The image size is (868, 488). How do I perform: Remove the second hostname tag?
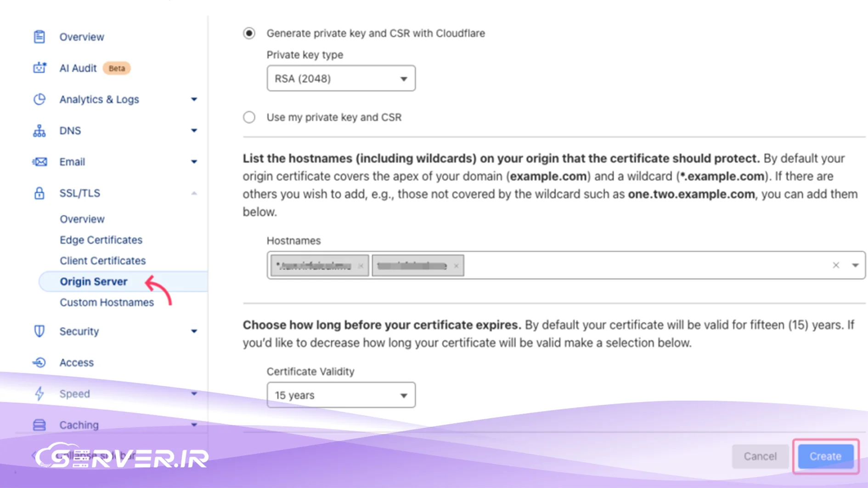(456, 266)
